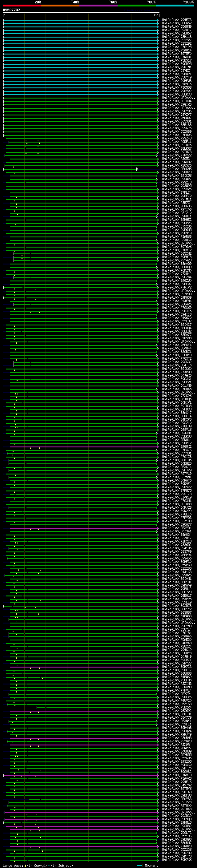Click the 365 query length label
This screenshot has height=868, width=197.
tap(155, 15)
